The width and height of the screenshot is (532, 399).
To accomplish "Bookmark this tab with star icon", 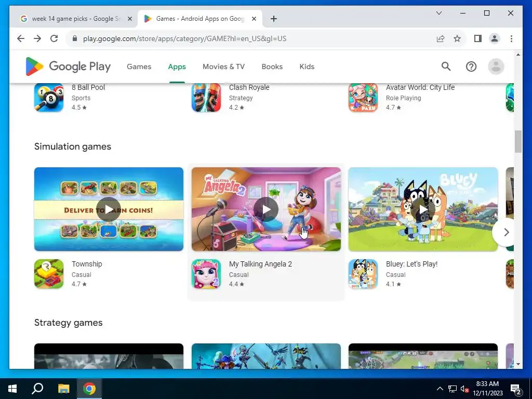I will point(457,38).
